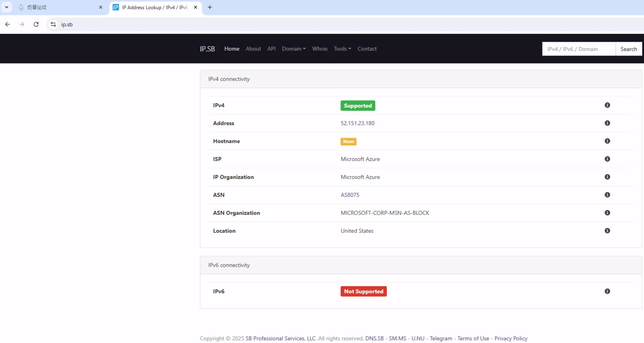
Task: Follow the AS8075 ASN link
Action: [x=350, y=195]
